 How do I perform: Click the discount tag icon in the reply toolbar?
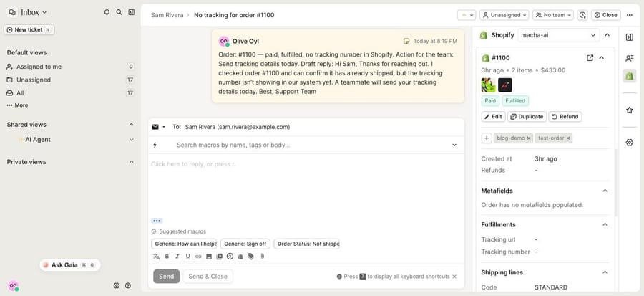tap(251, 256)
